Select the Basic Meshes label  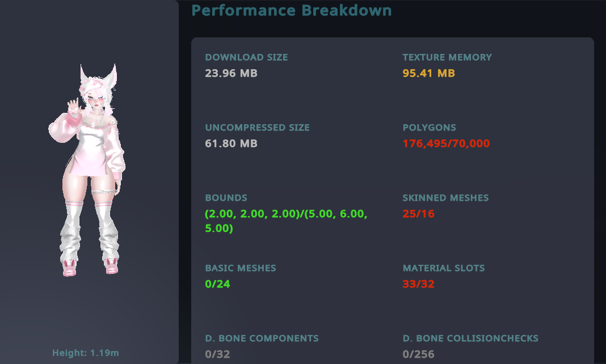[x=241, y=268]
